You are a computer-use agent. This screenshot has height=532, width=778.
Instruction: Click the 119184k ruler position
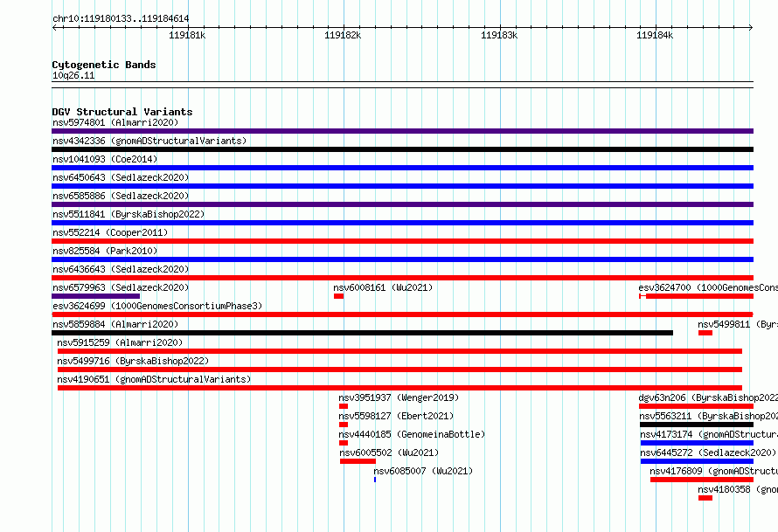pyautogui.click(x=655, y=35)
